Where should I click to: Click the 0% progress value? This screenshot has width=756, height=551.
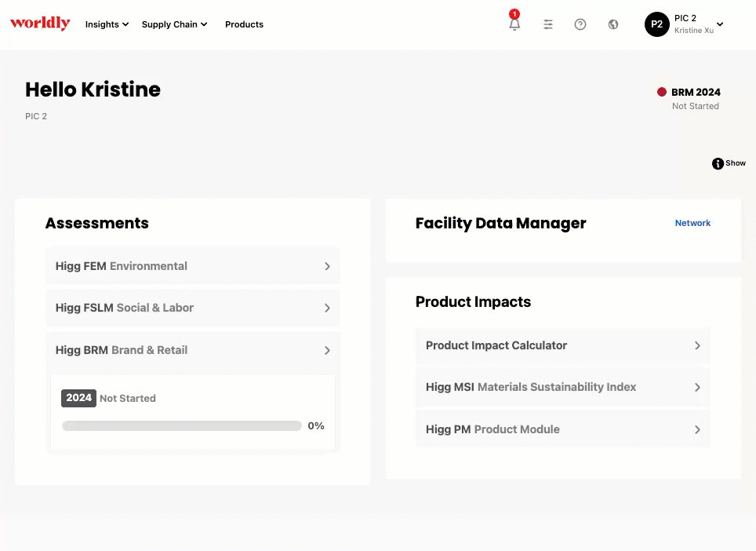click(316, 425)
